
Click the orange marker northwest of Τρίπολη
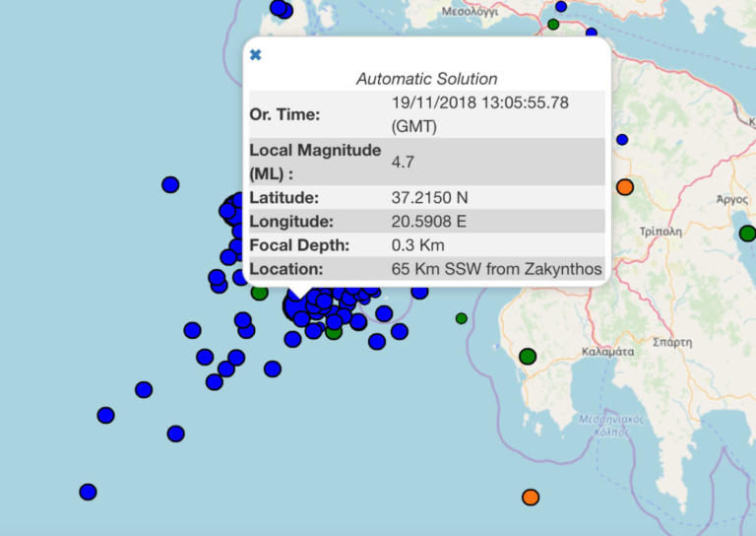click(x=625, y=187)
